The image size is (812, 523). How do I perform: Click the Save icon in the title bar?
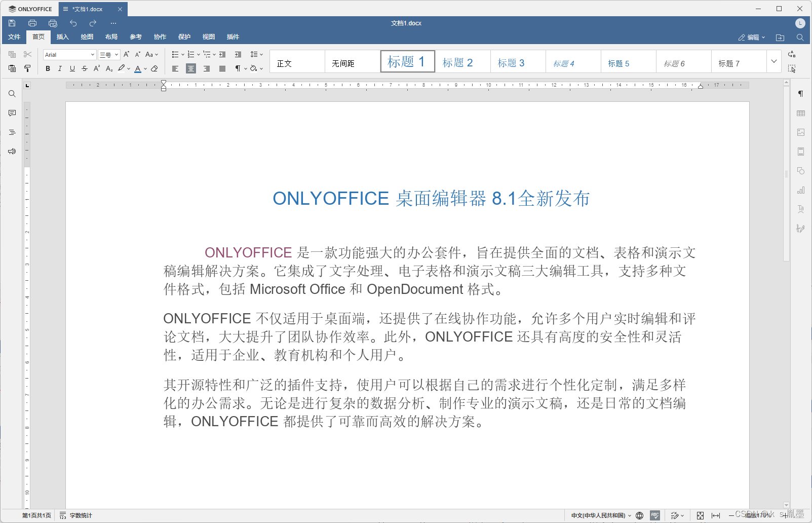(x=12, y=23)
